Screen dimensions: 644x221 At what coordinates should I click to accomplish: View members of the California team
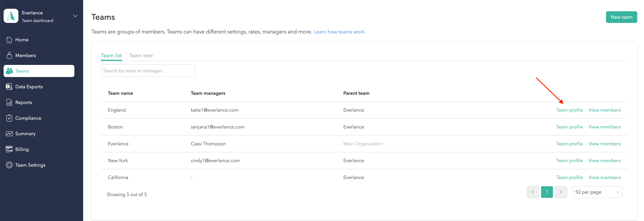click(604, 177)
